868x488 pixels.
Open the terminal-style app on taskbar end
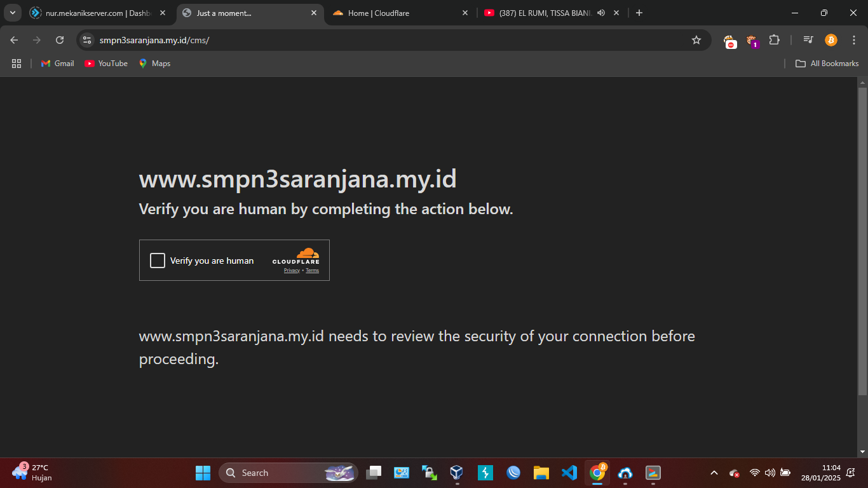(x=653, y=473)
